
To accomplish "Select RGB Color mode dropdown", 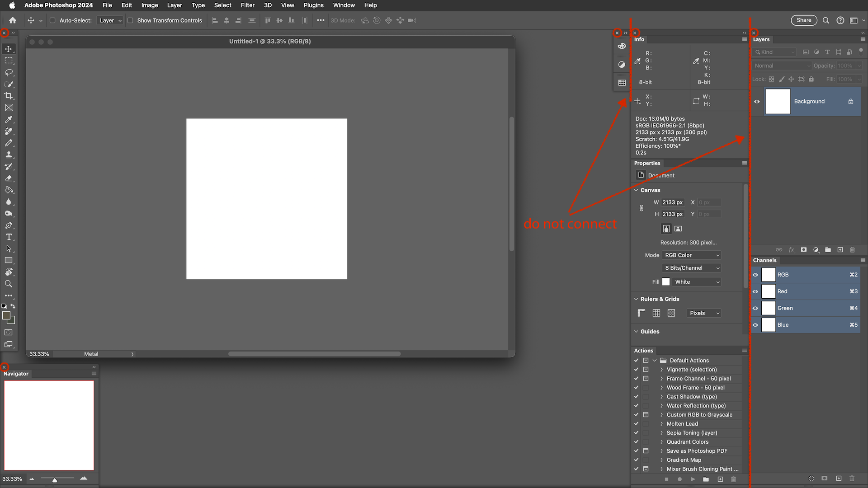I will pos(692,255).
